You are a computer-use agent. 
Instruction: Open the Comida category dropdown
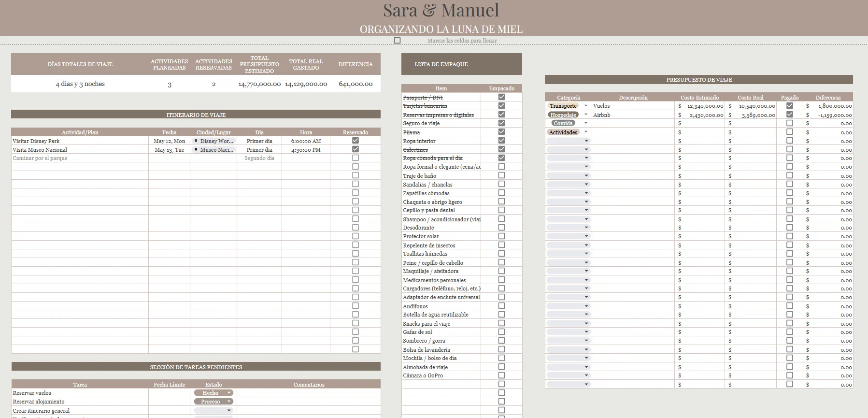[x=586, y=123]
